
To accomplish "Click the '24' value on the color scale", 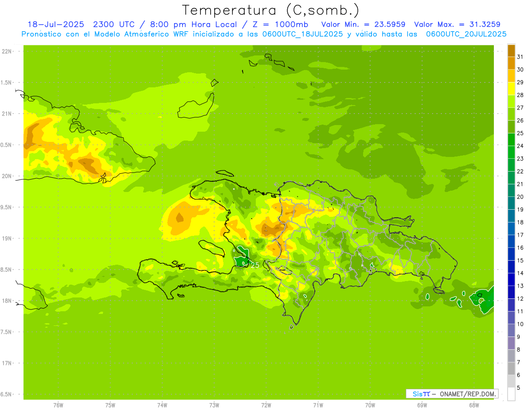I will pyautogui.click(x=520, y=145).
